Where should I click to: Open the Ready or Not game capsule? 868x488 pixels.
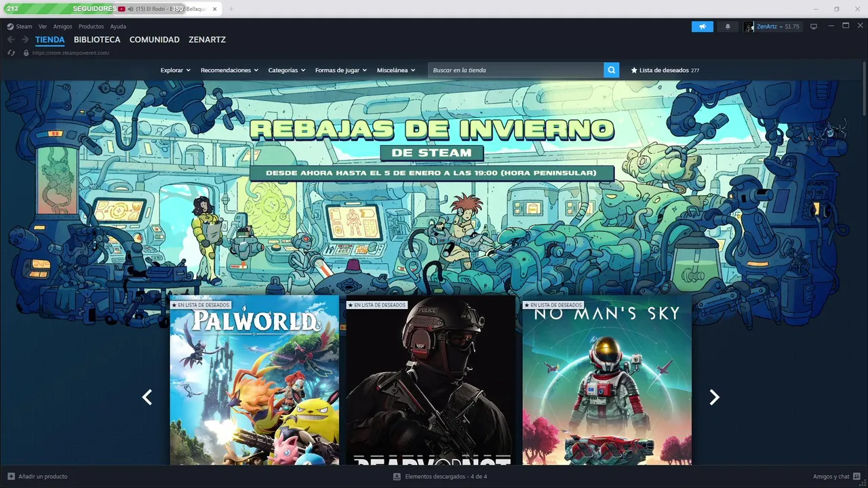[x=431, y=380]
